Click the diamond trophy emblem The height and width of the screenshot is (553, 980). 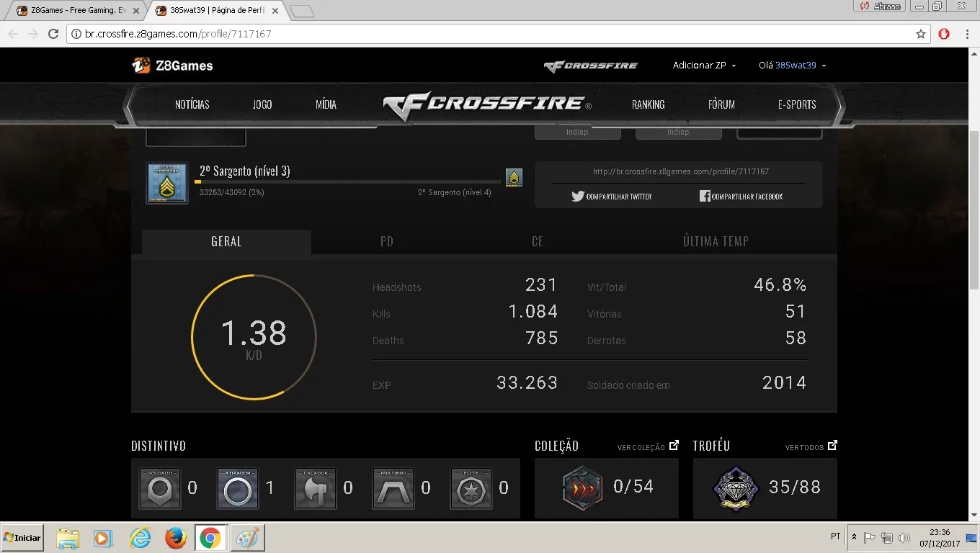click(736, 487)
